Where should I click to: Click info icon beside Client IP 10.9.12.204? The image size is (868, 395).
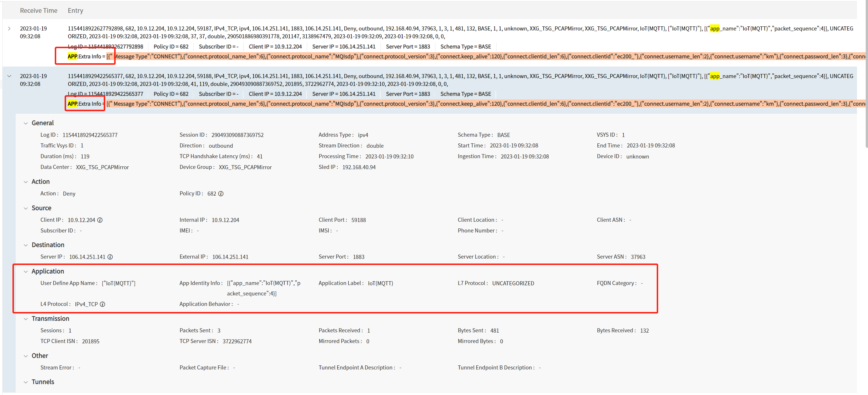click(x=100, y=220)
